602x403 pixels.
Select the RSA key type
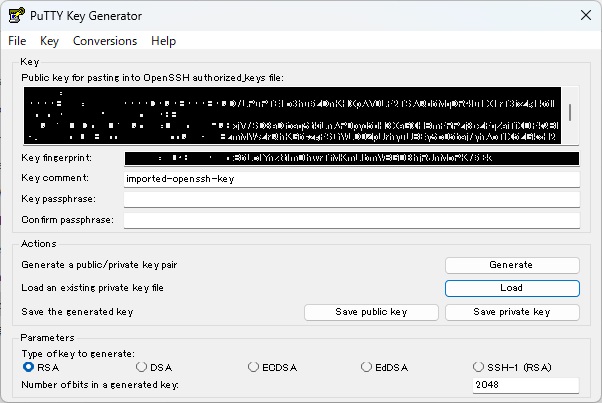click(29, 367)
